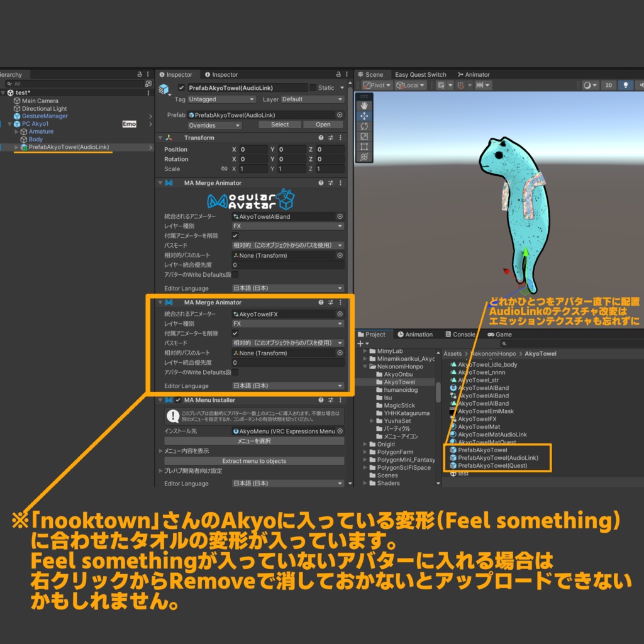Open the Transform component three-dot menu
This screenshot has width=644, height=644.
coord(341,138)
